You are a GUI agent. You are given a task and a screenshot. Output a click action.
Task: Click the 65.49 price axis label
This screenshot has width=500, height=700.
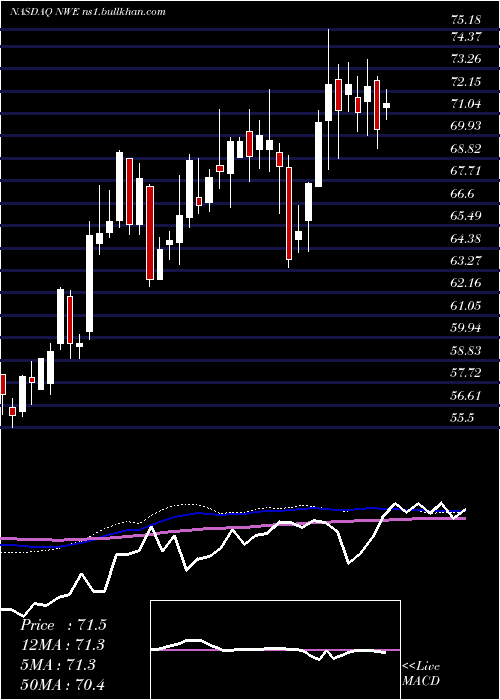(465, 216)
